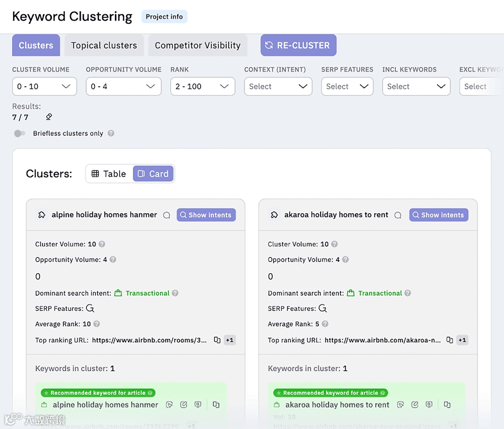Click the edit pencil icon on the akaroa holiday homes to rent keyword row

(x=415, y=405)
